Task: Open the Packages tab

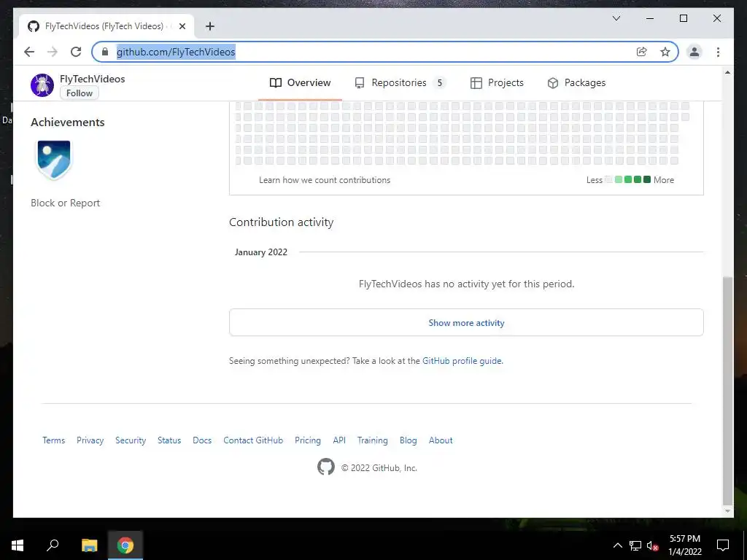Action: coord(576,83)
